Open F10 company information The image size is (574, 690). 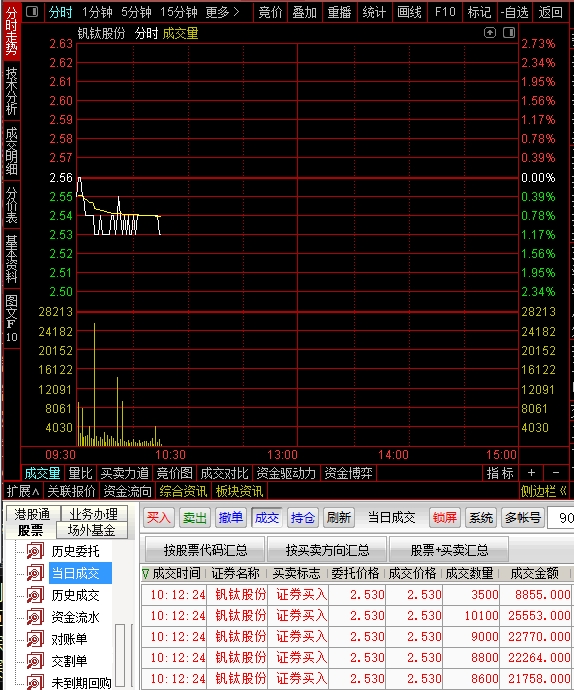445,12
